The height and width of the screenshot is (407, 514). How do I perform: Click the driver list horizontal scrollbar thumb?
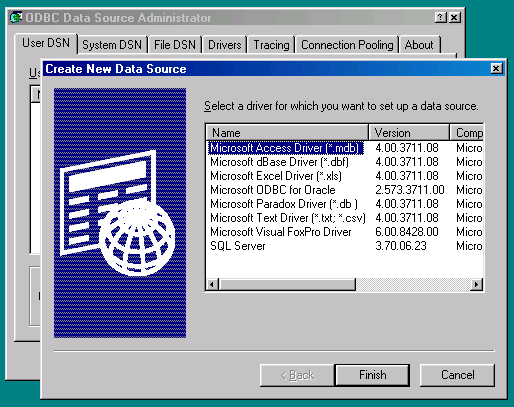click(x=287, y=284)
